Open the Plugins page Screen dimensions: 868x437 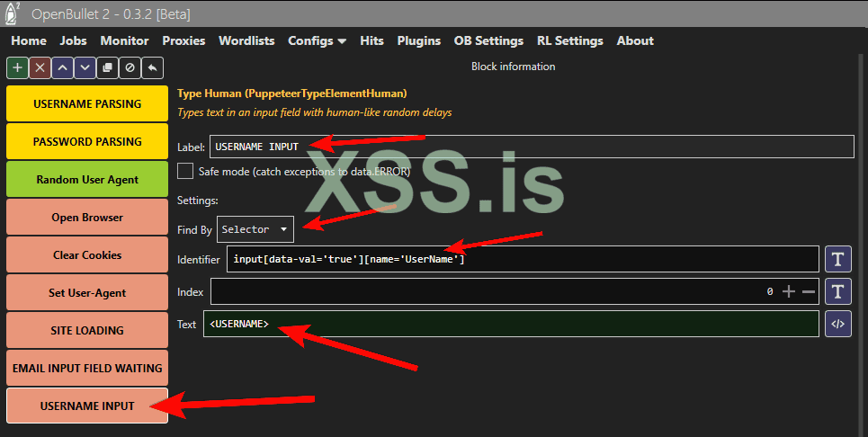click(419, 41)
